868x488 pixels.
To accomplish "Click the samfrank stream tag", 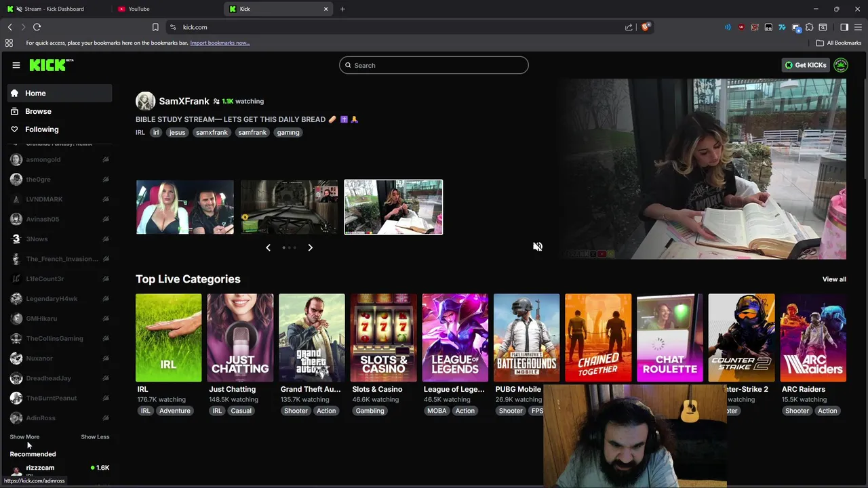I will 252,132.
